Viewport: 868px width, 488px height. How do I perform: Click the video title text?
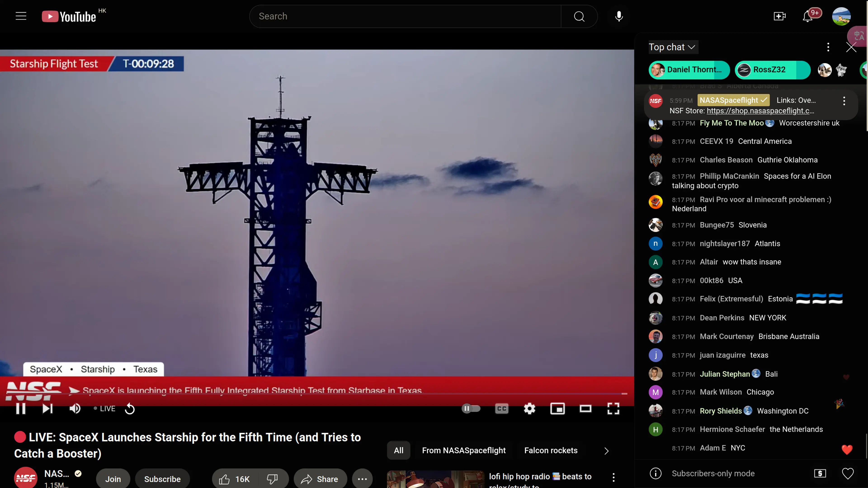187,445
